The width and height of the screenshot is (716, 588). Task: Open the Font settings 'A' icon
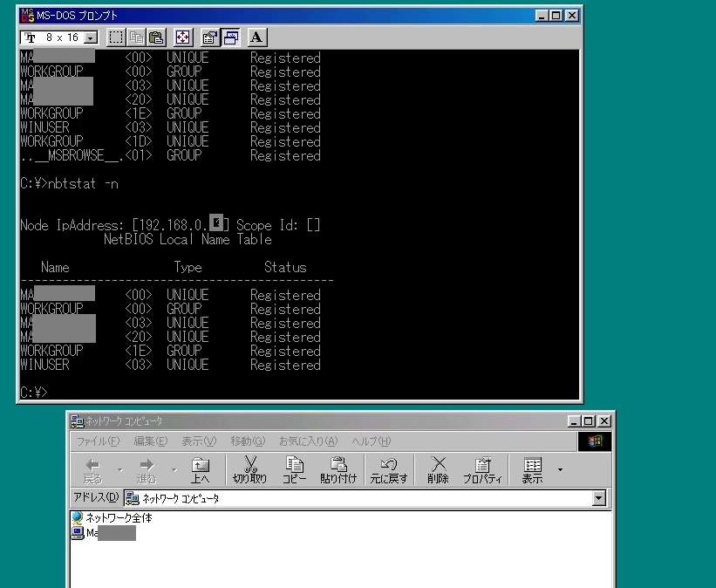point(257,38)
